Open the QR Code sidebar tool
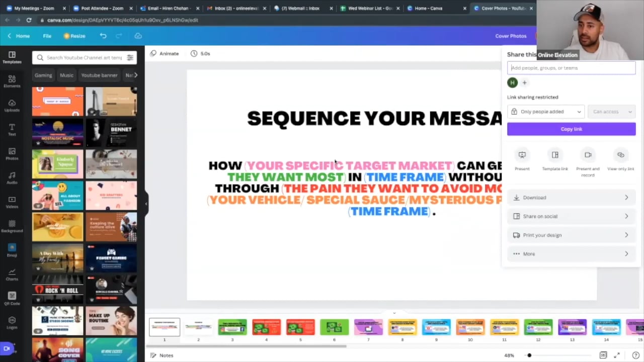644x362 pixels. pos(12,299)
